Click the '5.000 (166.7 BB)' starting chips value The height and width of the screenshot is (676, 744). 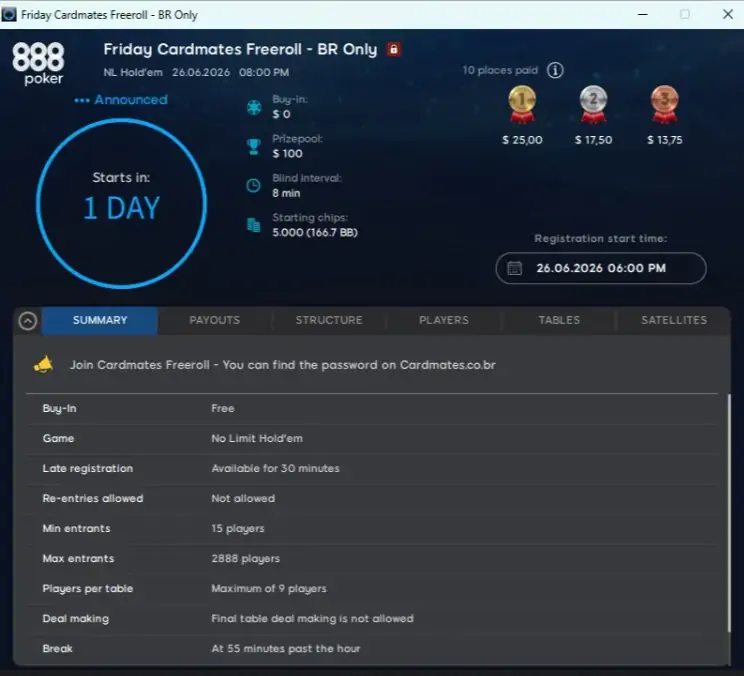pyautogui.click(x=315, y=232)
